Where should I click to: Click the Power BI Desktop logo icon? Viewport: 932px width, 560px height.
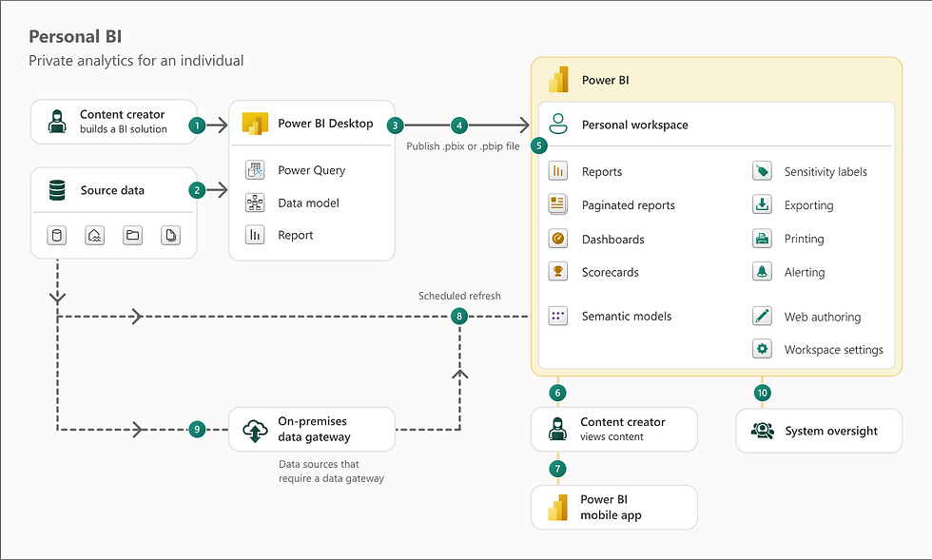point(255,123)
